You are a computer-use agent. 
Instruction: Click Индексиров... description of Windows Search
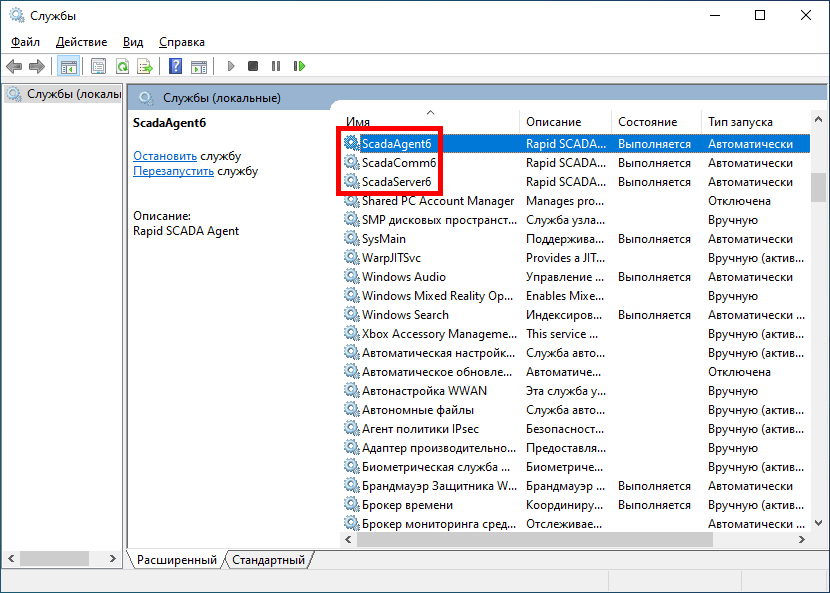(x=564, y=315)
